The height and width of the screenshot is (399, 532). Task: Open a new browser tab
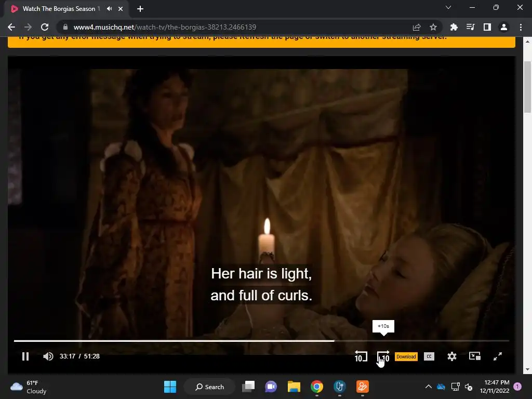[x=140, y=9]
